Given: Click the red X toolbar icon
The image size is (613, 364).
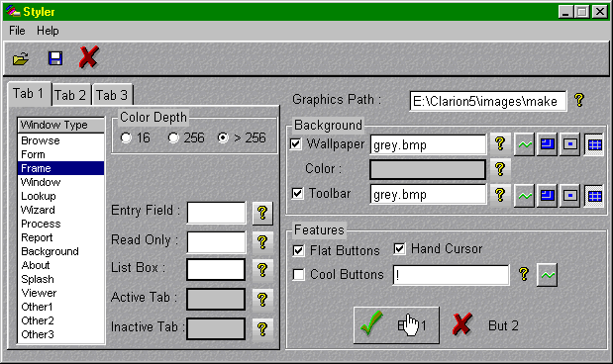Looking at the screenshot, I should coord(89,57).
